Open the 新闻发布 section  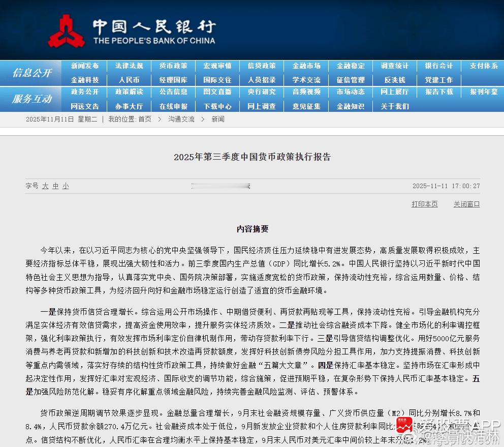[85, 66]
